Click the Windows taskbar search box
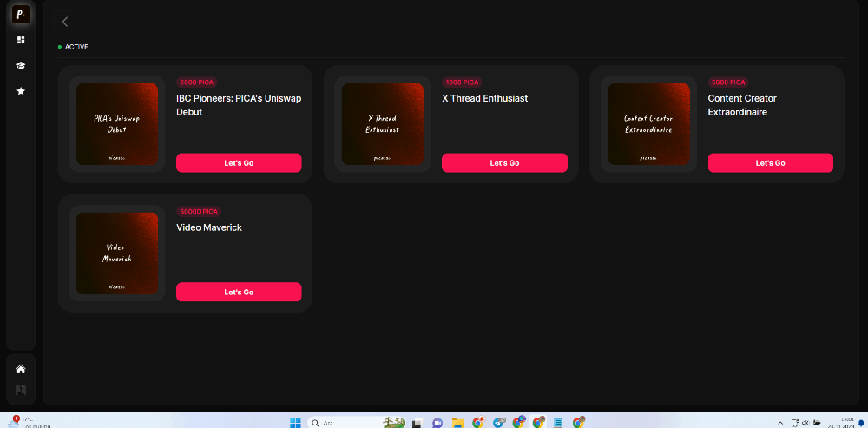Viewport: 868px width, 428px height. coord(343,423)
